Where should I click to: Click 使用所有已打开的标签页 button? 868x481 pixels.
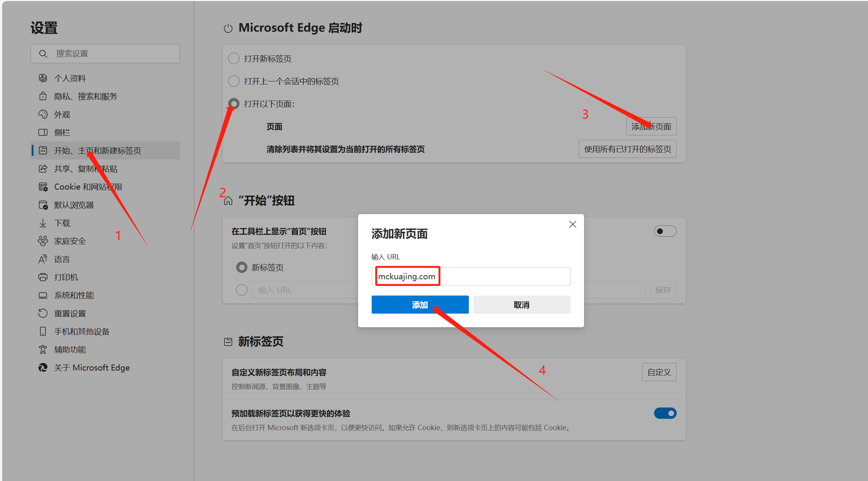[628, 149]
